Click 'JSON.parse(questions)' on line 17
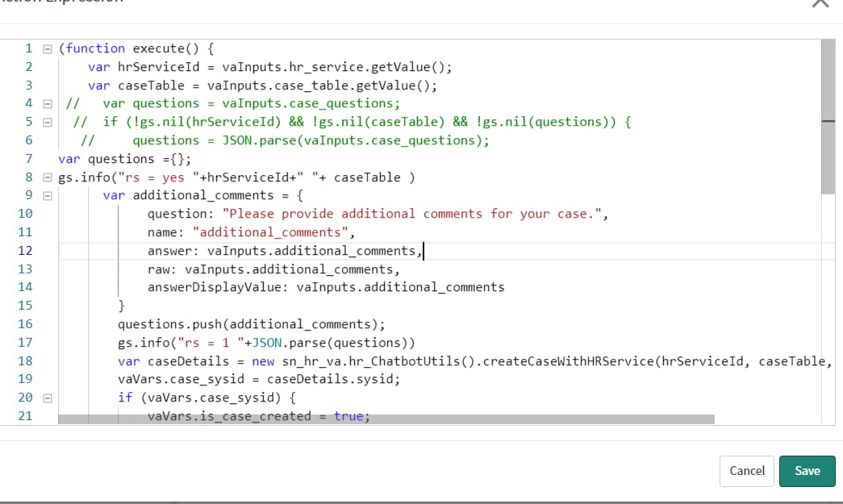 tap(331, 343)
